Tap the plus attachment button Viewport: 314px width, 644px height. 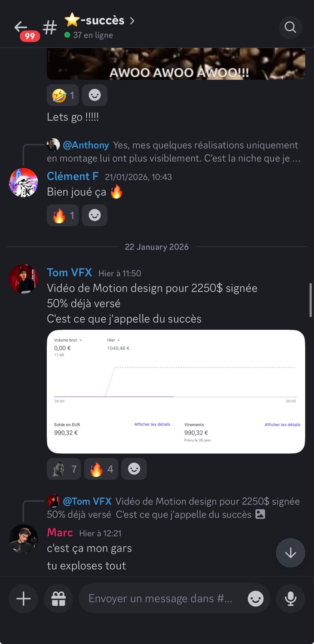[x=23, y=598]
